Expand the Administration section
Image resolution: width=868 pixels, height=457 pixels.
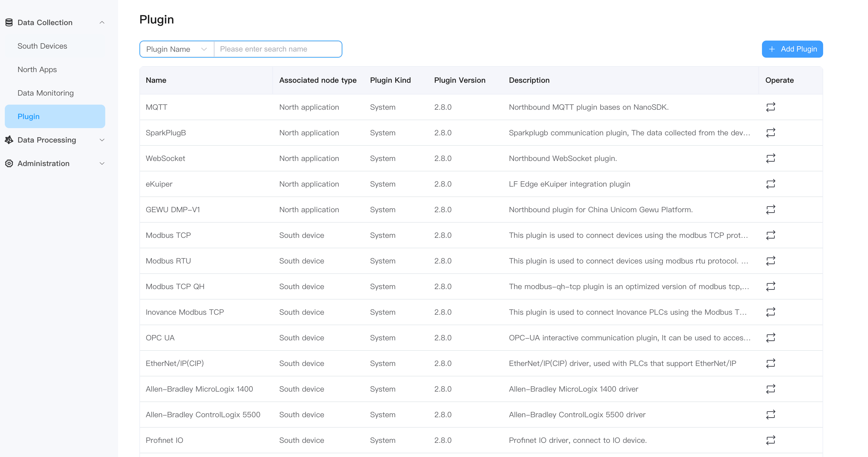click(x=102, y=163)
